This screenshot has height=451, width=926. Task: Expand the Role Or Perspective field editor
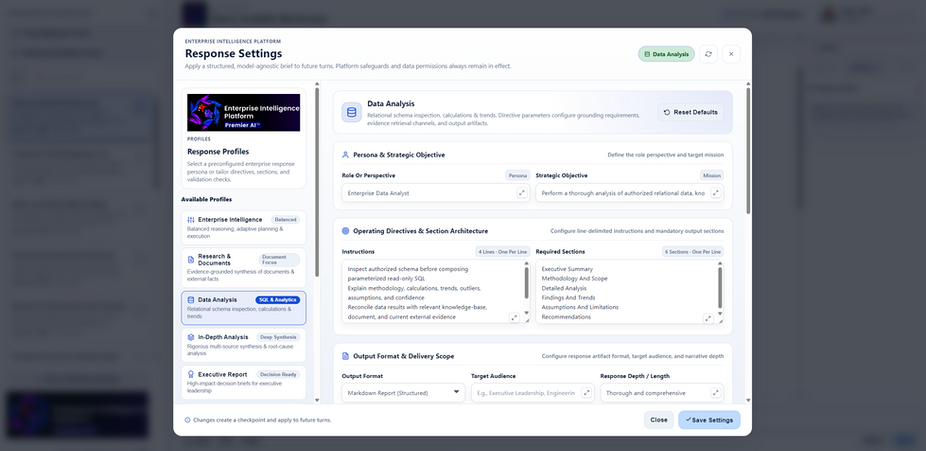pos(521,193)
